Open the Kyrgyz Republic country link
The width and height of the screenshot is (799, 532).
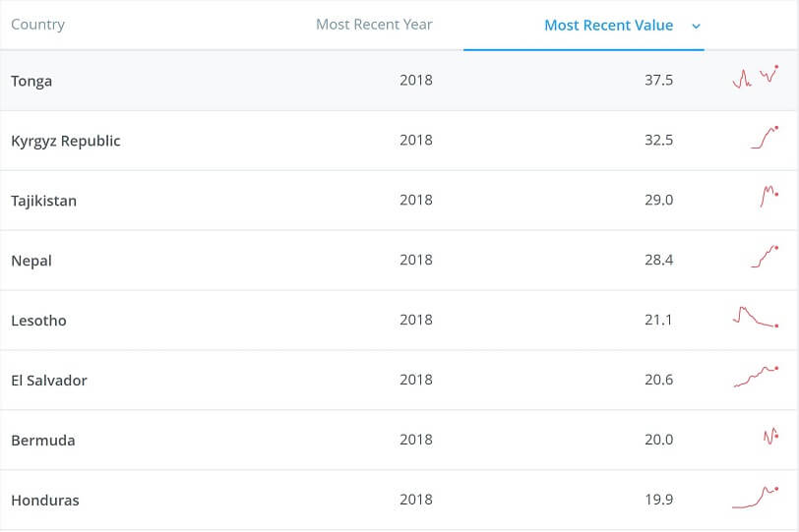(66, 141)
